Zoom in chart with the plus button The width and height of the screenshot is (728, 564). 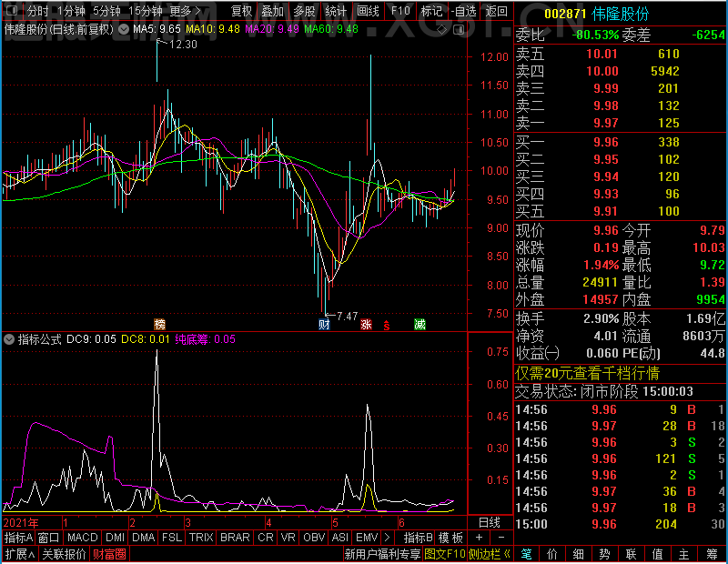(x=479, y=538)
